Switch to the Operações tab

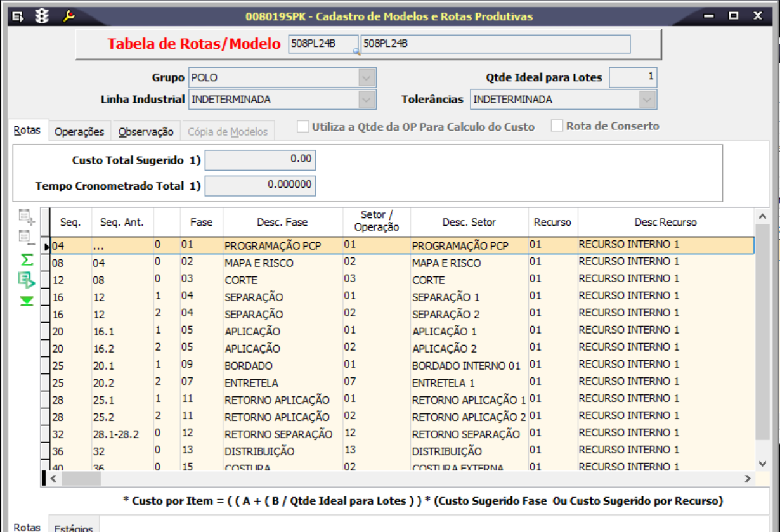pyautogui.click(x=79, y=131)
